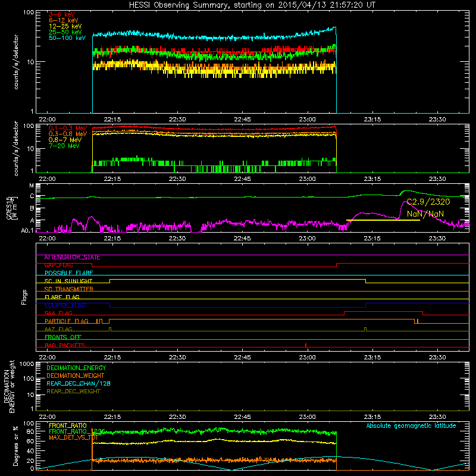476x476 pixels.
Task: Select the ECLIPSE_FLAG label
Action: [65, 305]
